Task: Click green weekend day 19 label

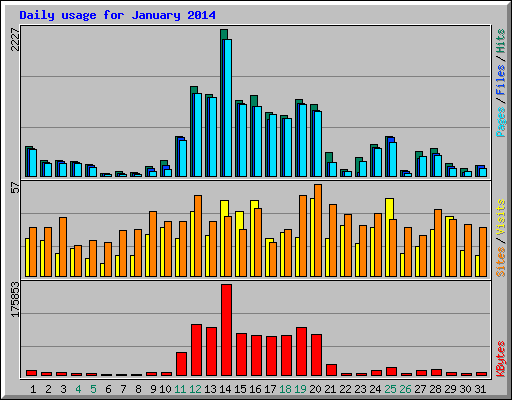Action: (301, 389)
